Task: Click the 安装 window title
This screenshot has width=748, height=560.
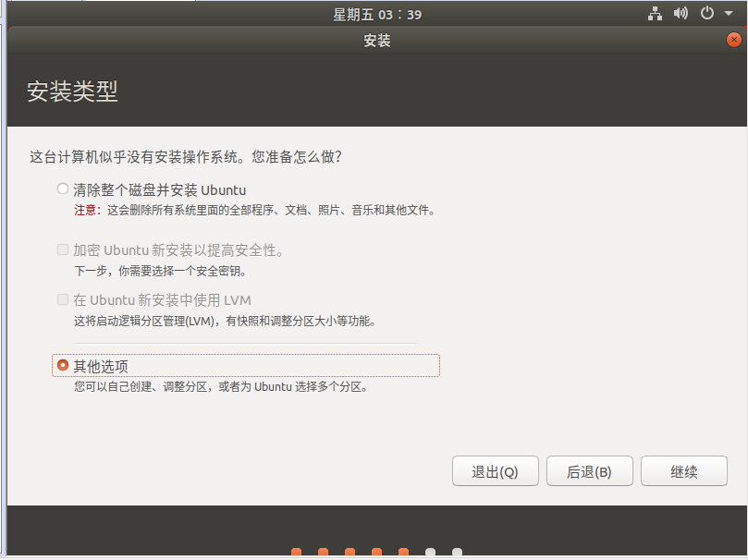Action: [x=377, y=41]
